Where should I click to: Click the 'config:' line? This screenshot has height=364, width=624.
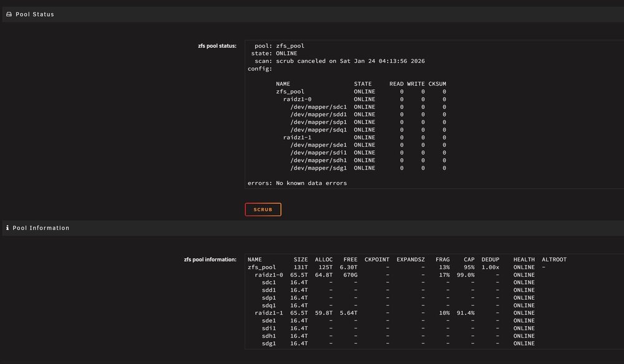[x=260, y=69]
